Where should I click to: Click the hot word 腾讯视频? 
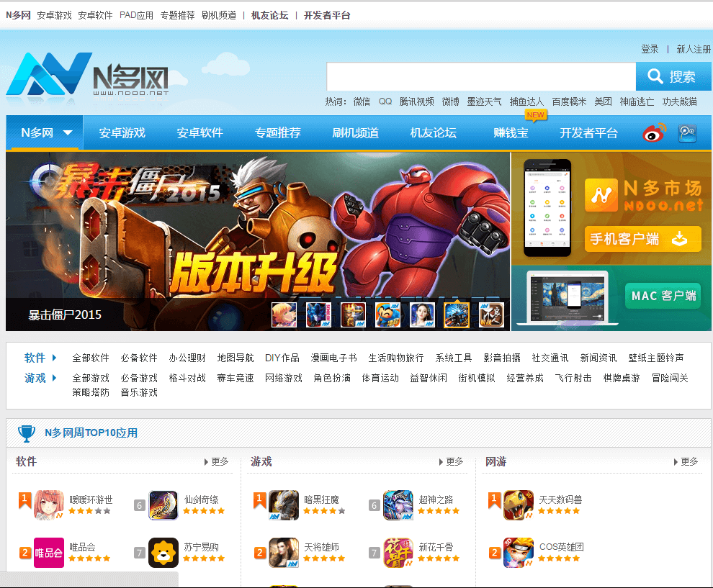point(416,101)
